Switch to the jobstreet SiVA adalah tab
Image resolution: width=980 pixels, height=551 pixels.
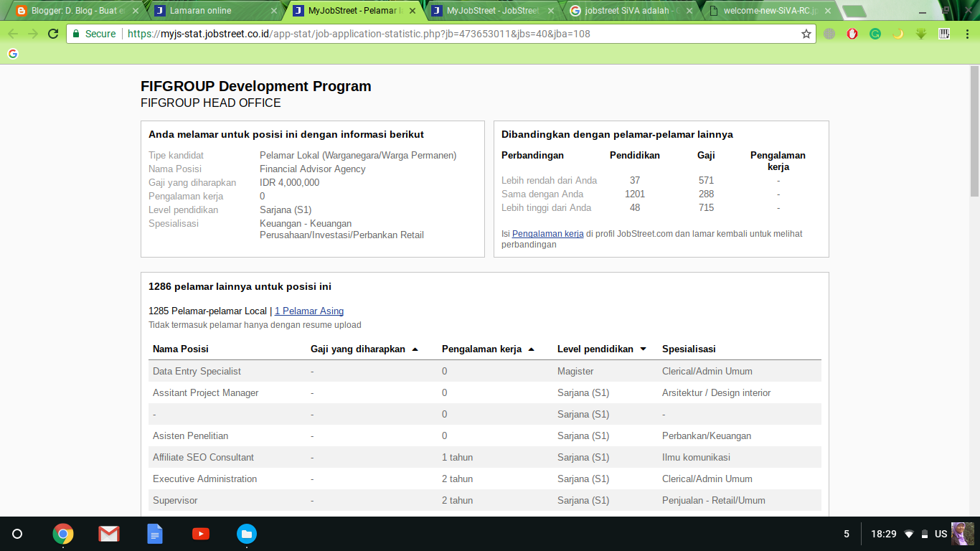click(631, 11)
